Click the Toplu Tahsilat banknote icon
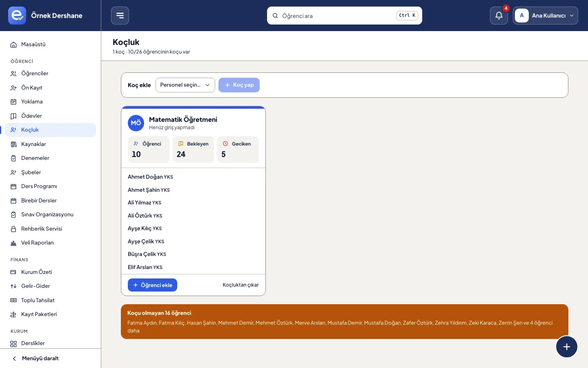The image size is (588, 368). click(x=13, y=301)
